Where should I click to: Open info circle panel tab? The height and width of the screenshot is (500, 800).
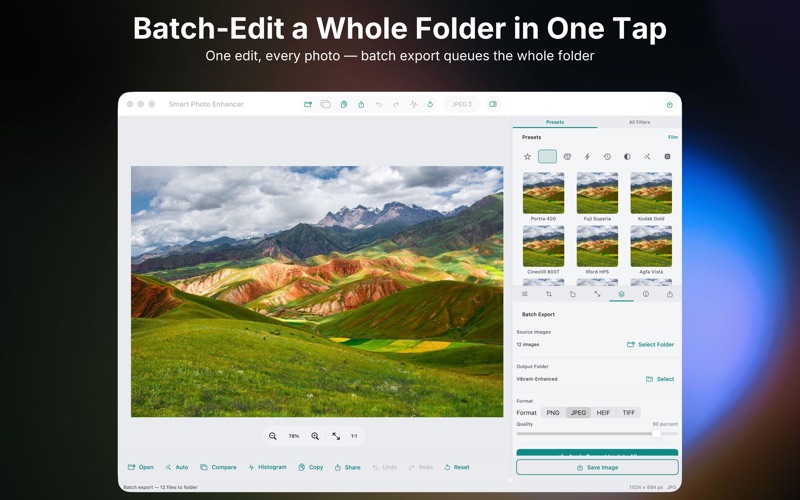(645, 294)
